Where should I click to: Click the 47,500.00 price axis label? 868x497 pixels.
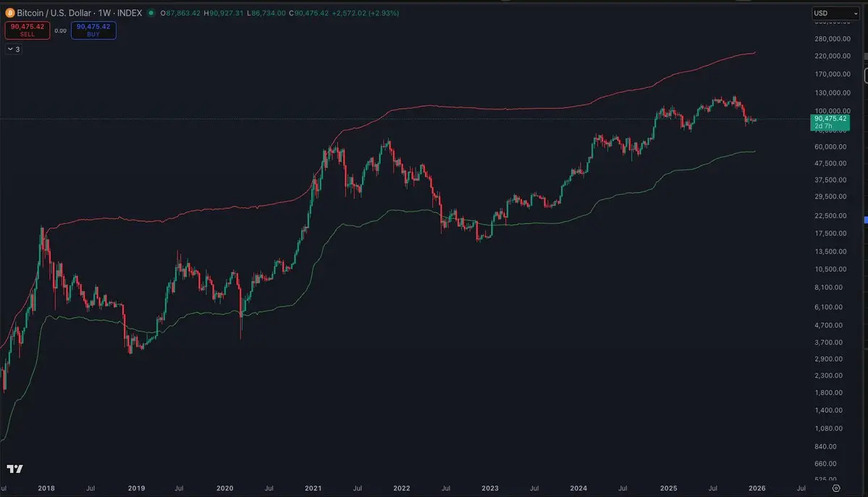(830, 164)
